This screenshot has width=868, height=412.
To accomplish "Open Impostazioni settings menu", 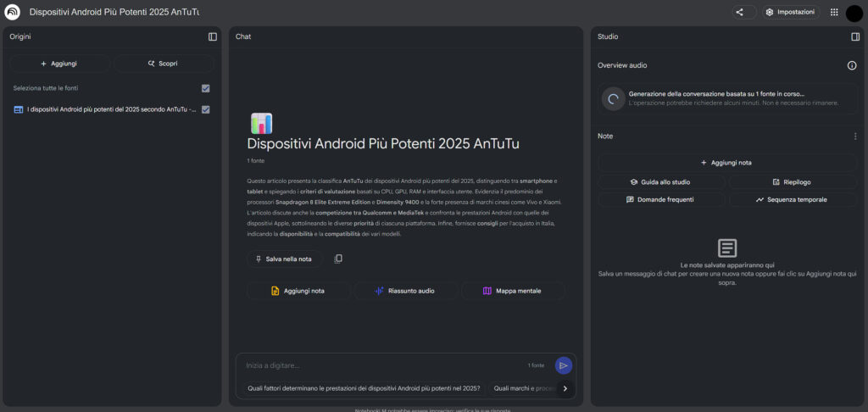I will point(790,12).
